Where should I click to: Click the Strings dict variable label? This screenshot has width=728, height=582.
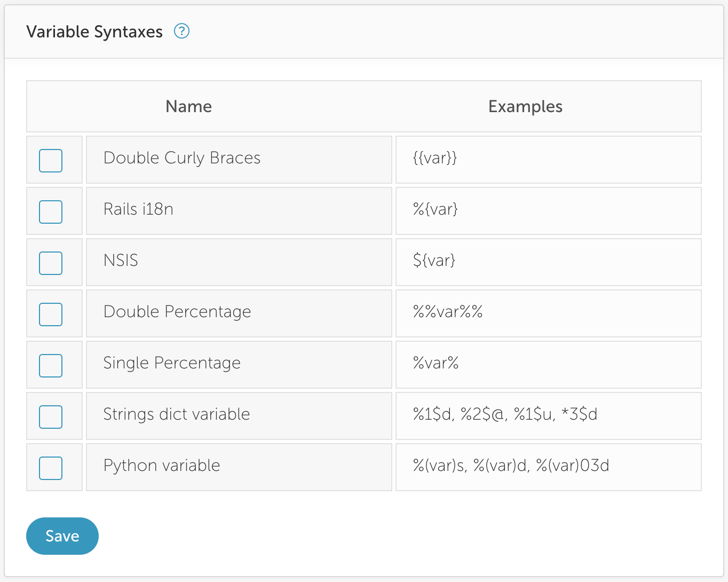pos(177,414)
